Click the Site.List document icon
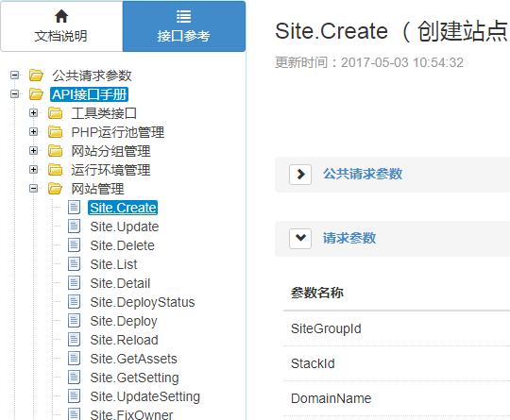This screenshot has height=420, width=510. tap(74, 263)
